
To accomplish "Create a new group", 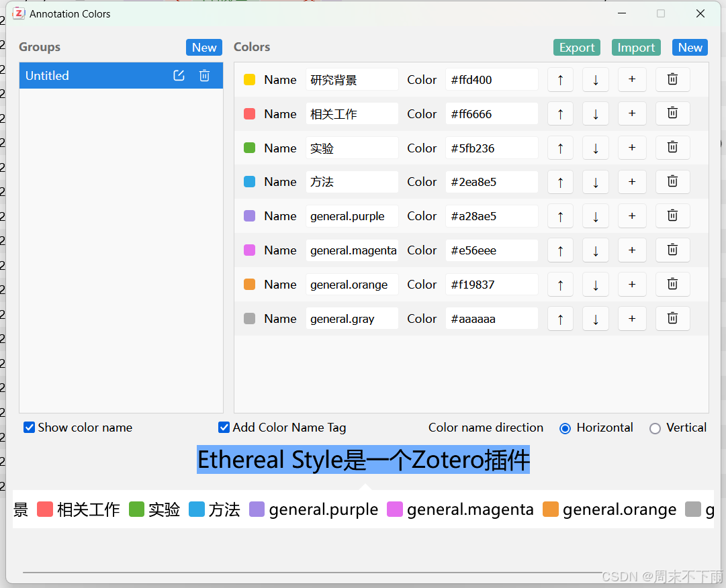I will point(204,47).
